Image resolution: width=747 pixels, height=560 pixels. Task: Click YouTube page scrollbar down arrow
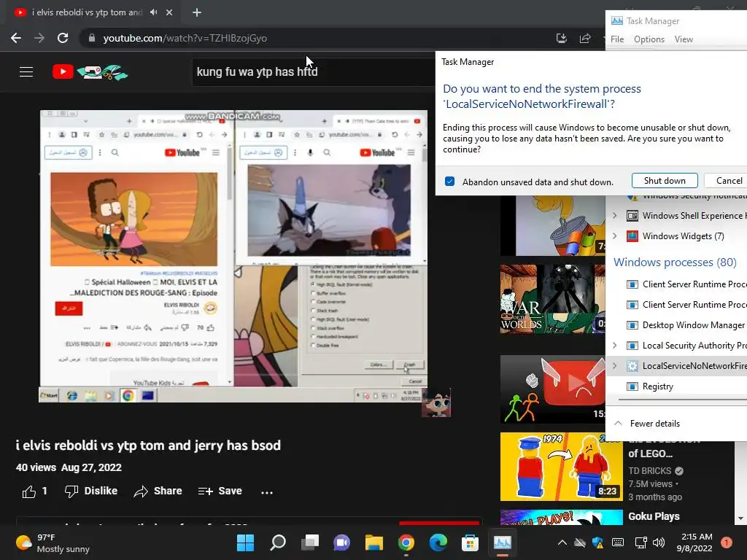click(x=740, y=518)
